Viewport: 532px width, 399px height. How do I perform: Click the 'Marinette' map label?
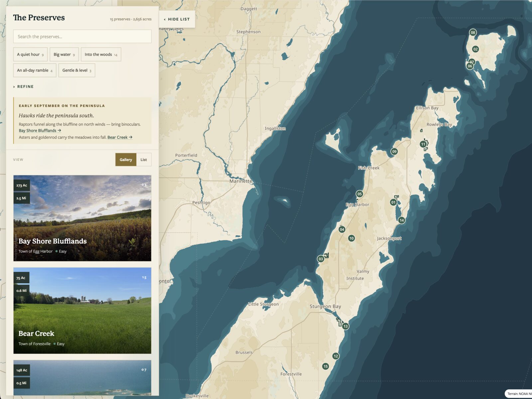pos(241,181)
